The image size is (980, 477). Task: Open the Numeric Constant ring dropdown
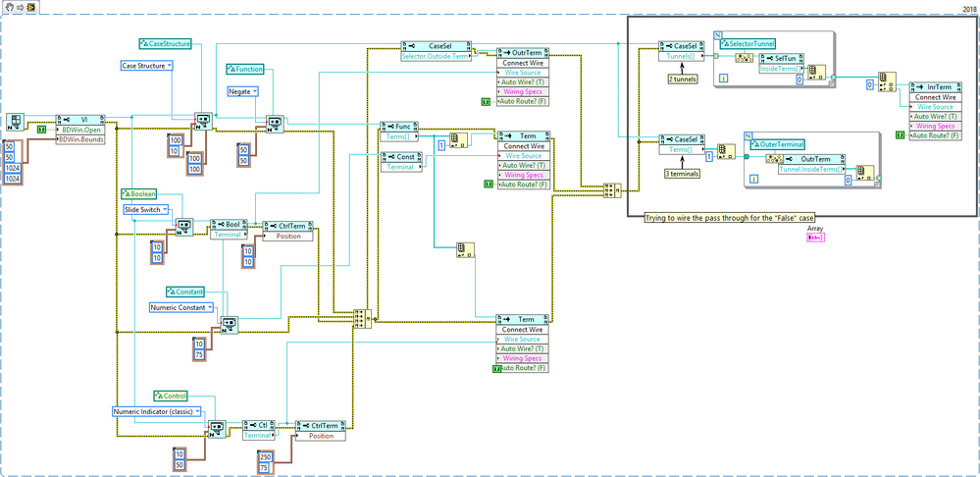pos(209,307)
